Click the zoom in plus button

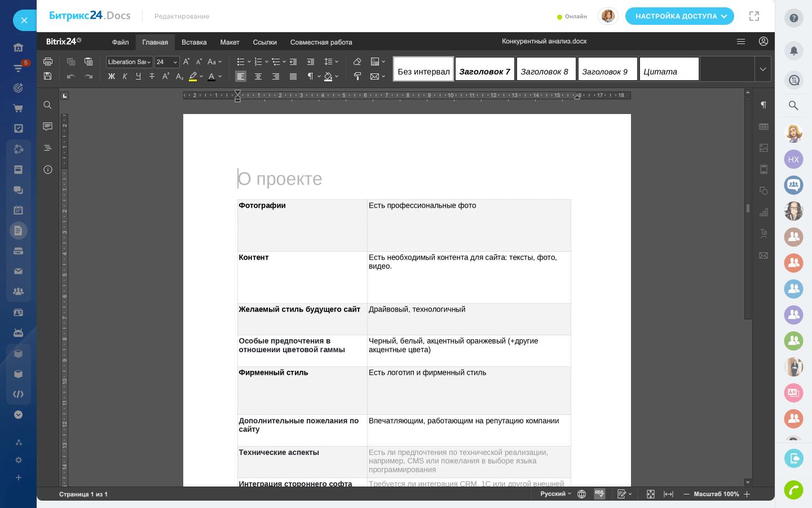pos(747,494)
